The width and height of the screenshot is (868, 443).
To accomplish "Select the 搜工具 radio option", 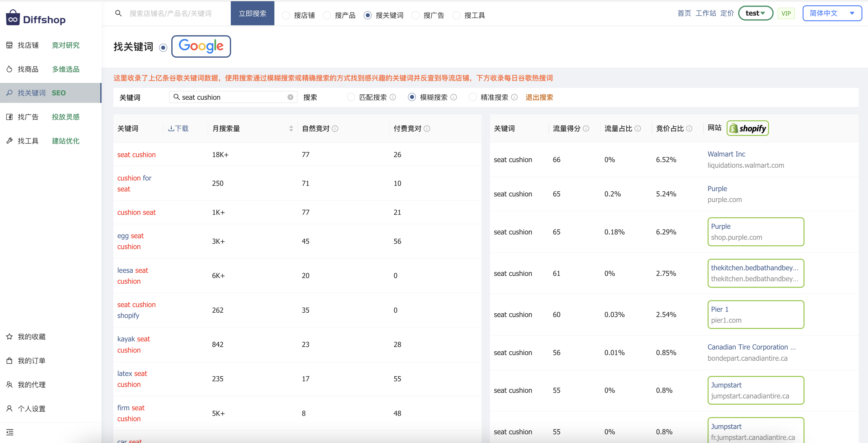I will point(456,15).
